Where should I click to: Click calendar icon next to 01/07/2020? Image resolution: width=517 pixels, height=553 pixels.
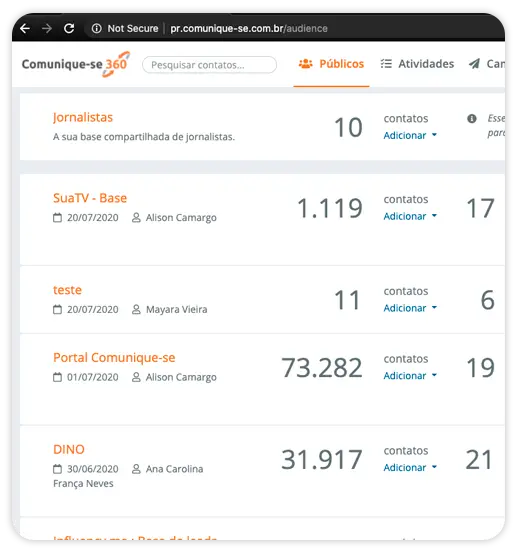pos(57,377)
